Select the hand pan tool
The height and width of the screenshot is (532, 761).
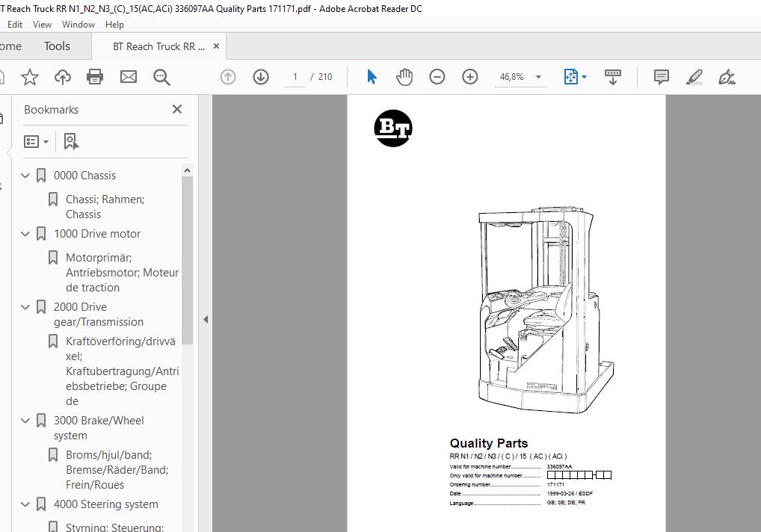404,77
